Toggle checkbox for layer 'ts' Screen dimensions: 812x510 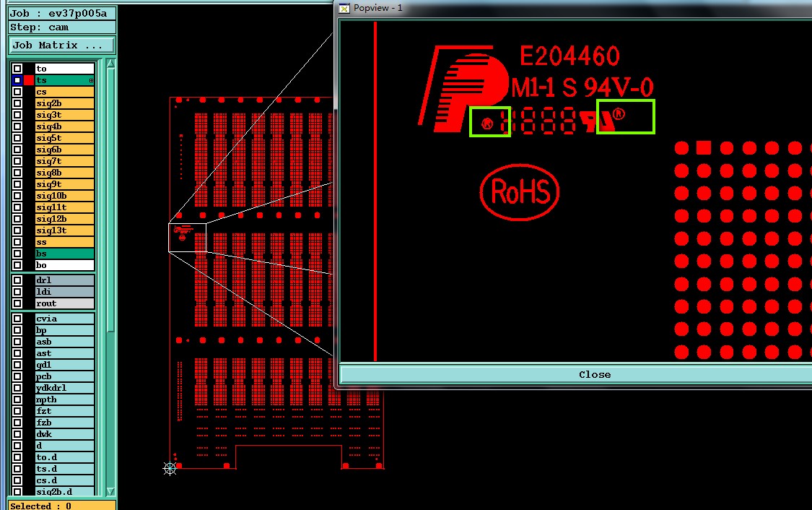click(x=17, y=80)
